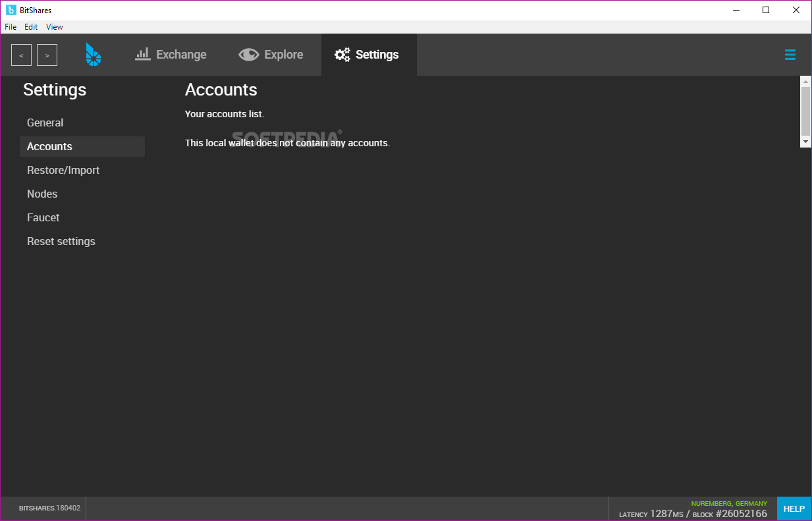Click the scrollbar down arrow
The height and width of the screenshot is (521, 812).
(806, 142)
